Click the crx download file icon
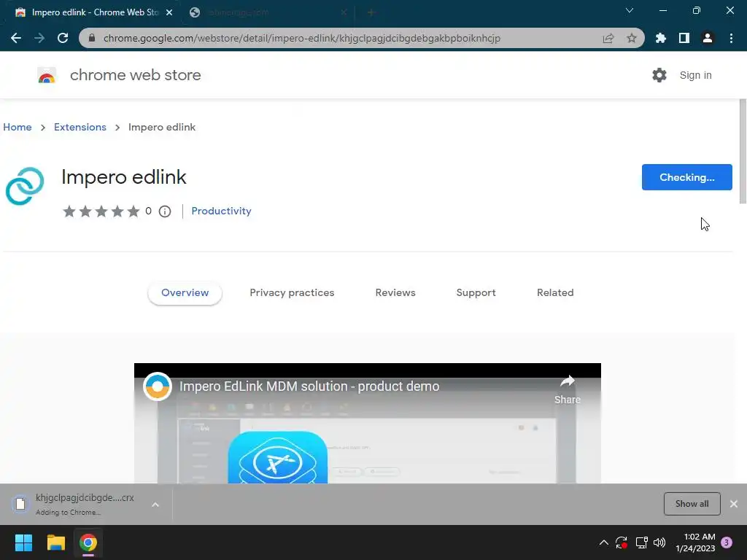747x560 pixels. pyautogui.click(x=20, y=504)
